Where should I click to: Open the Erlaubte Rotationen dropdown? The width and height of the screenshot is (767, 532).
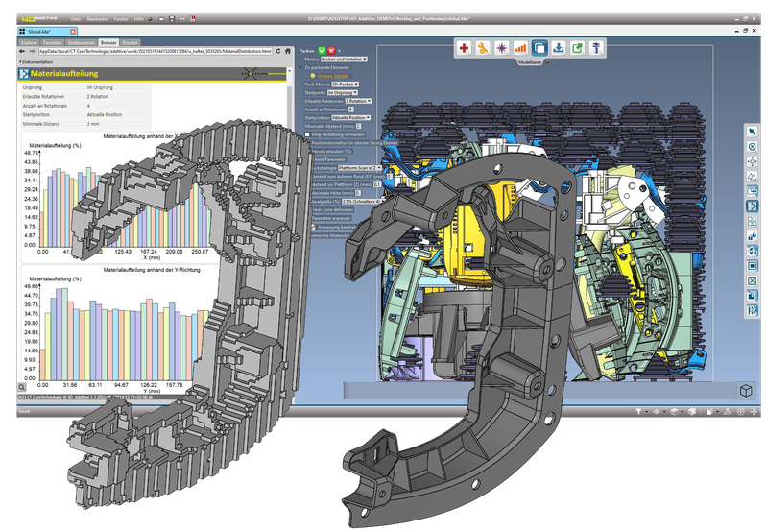coord(357,100)
